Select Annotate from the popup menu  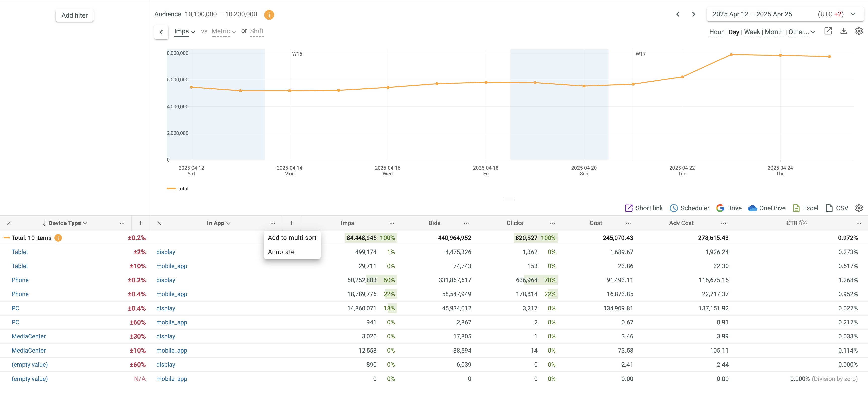(x=281, y=252)
